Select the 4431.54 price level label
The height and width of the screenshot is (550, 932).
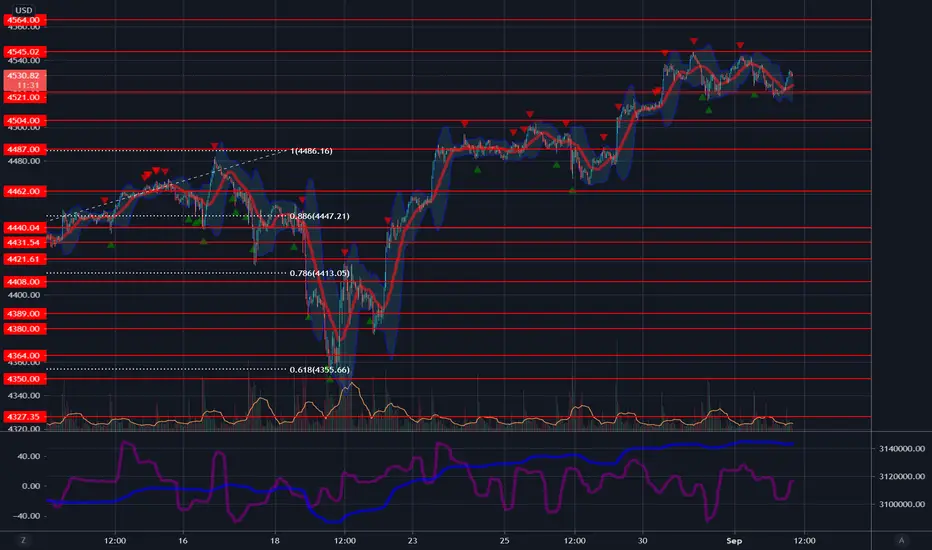[24, 243]
